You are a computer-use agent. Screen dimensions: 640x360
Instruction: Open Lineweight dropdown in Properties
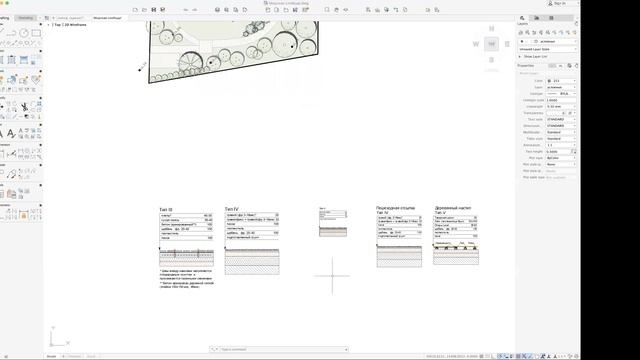[x=561, y=107]
